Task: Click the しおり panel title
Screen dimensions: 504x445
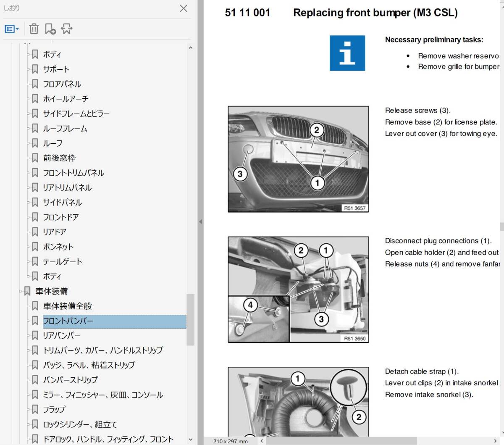Action: point(12,8)
